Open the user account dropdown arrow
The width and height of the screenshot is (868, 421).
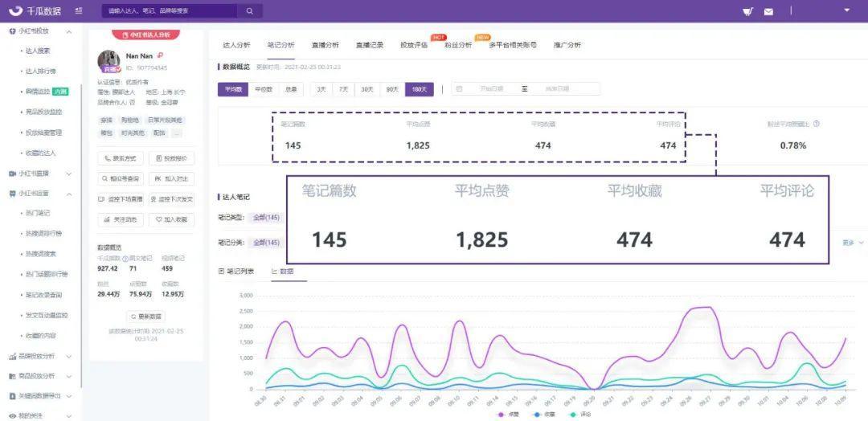846,10
